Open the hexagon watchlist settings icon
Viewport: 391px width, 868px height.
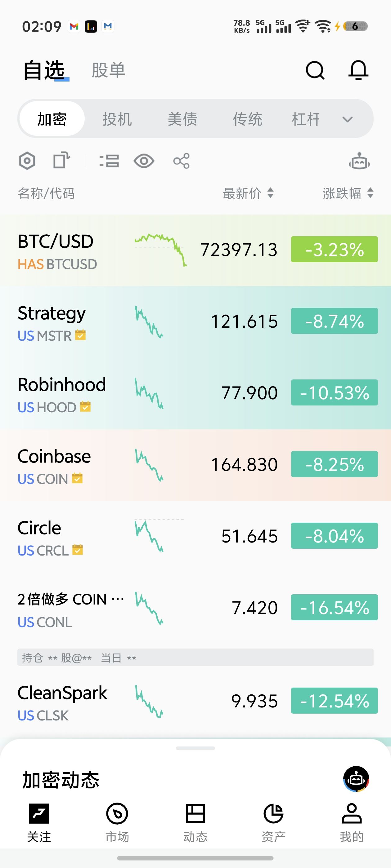[x=27, y=161]
